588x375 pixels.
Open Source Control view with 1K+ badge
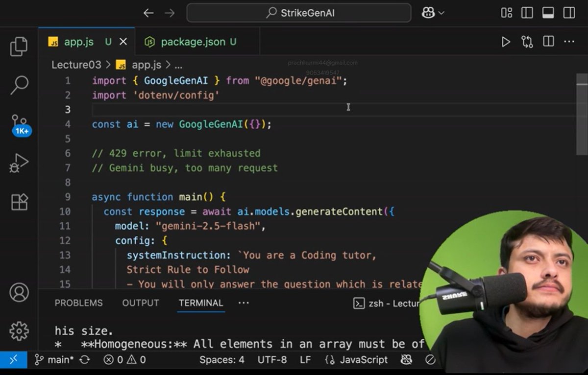click(20, 125)
